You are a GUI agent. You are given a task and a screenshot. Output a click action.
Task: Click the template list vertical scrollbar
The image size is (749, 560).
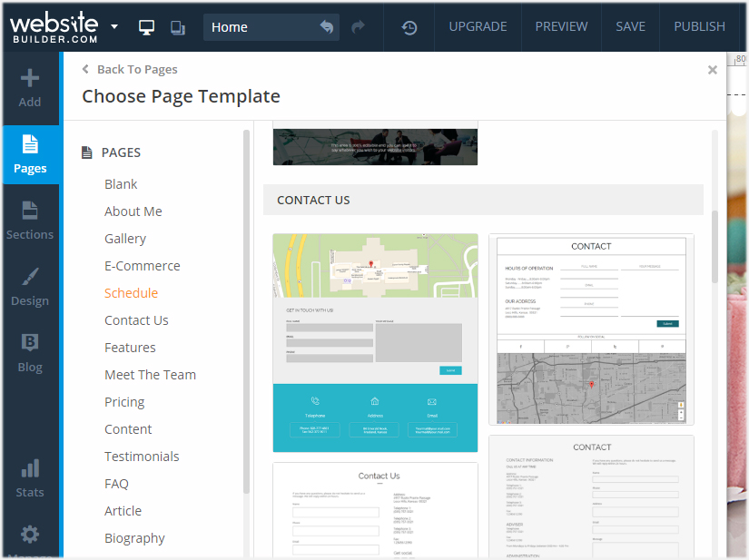pyautogui.click(x=715, y=247)
